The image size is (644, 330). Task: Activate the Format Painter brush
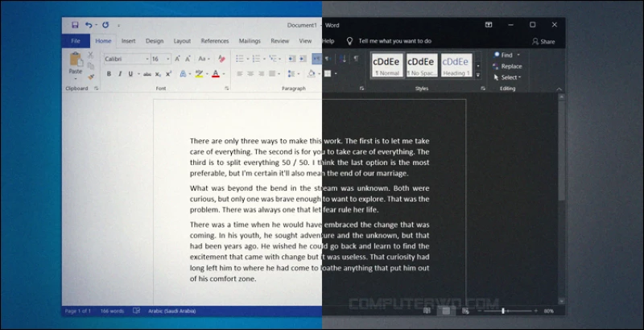pyautogui.click(x=91, y=76)
